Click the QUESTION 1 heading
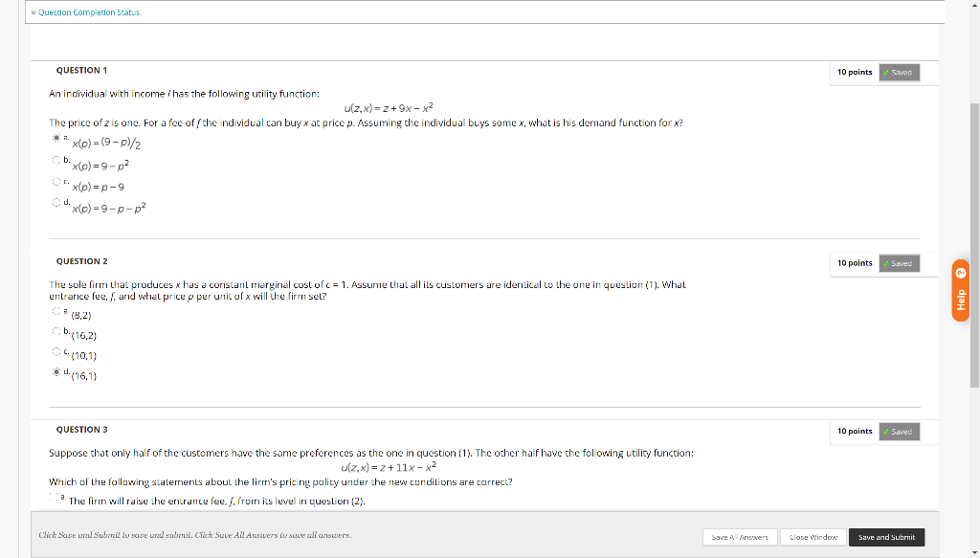The image size is (980, 558). pyautogui.click(x=82, y=71)
